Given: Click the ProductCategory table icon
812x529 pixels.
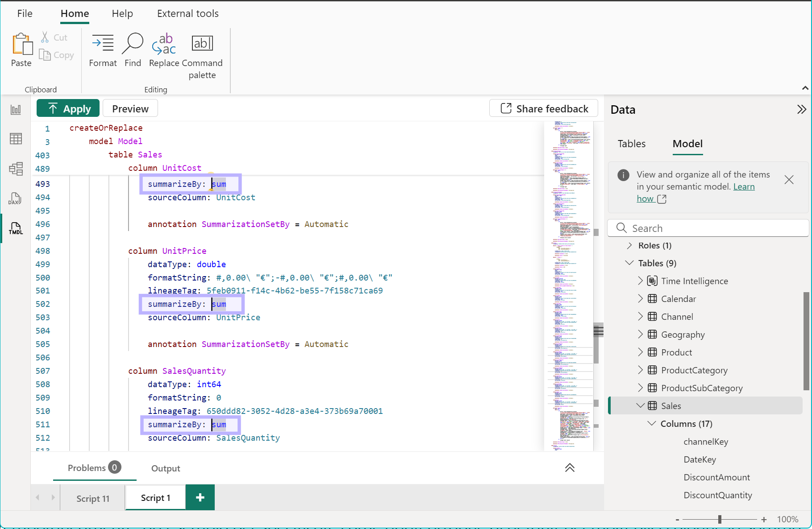Looking at the screenshot, I should click(x=652, y=370).
